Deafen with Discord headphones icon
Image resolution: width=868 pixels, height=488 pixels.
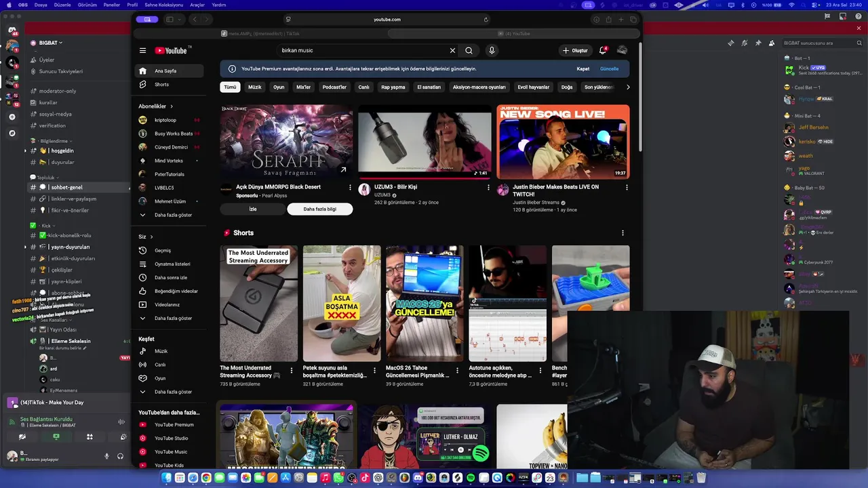tap(120, 456)
